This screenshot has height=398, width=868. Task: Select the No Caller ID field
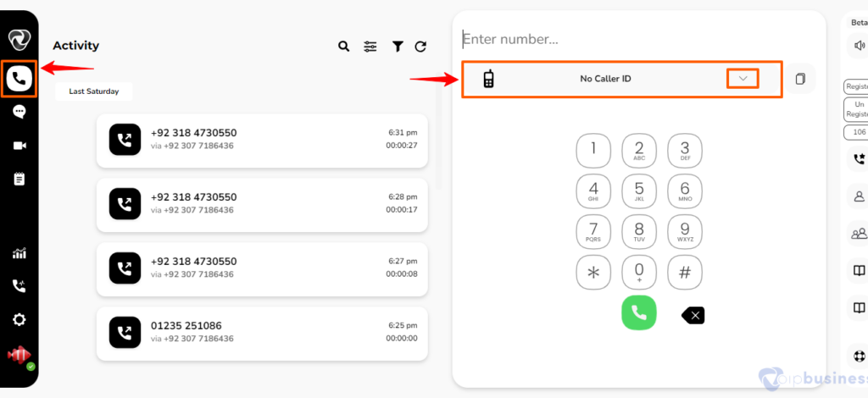tap(621, 80)
